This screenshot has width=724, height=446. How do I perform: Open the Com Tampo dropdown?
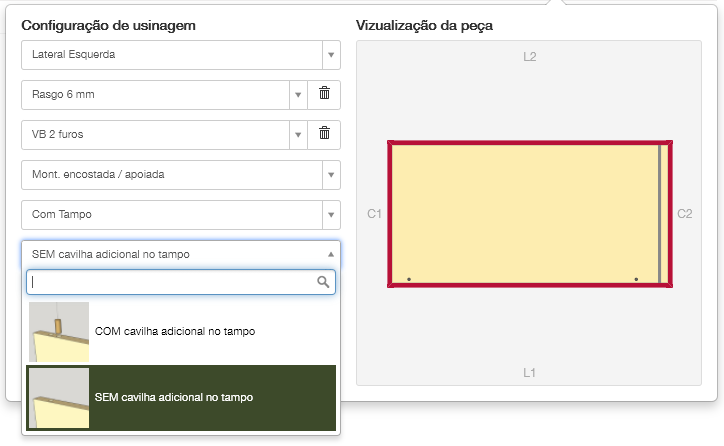(x=181, y=215)
